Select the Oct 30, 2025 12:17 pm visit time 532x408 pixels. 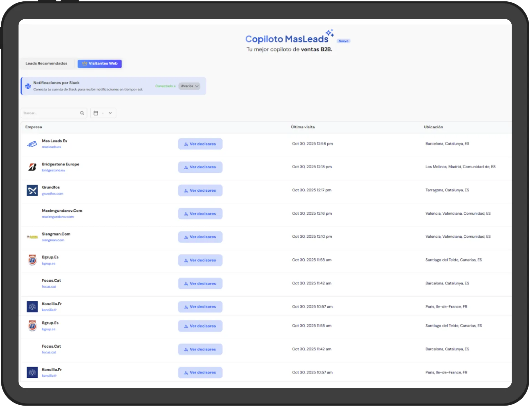(312, 190)
